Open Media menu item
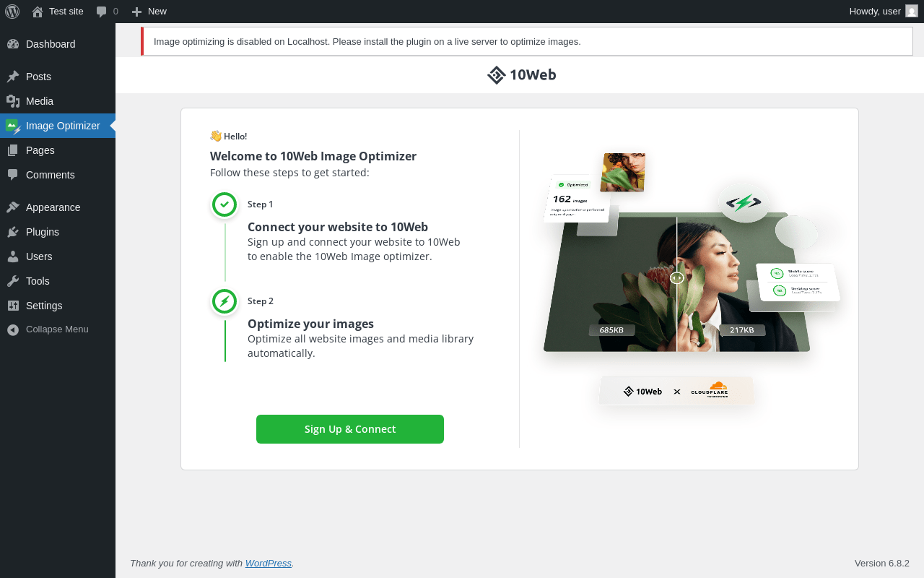 tap(58, 101)
